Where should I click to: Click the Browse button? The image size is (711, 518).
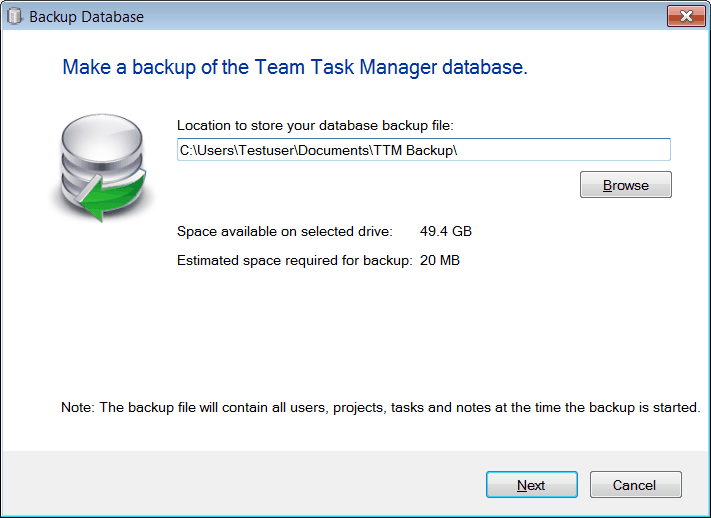pos(625,185)
